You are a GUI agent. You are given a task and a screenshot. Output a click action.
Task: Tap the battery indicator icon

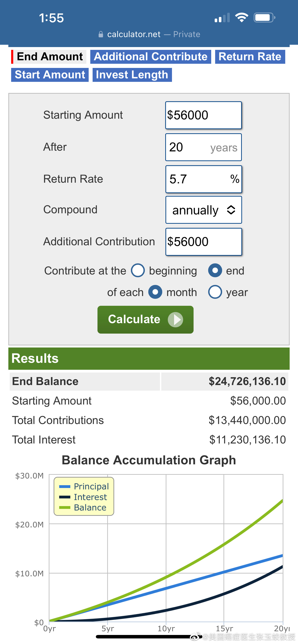click(265, 17)
